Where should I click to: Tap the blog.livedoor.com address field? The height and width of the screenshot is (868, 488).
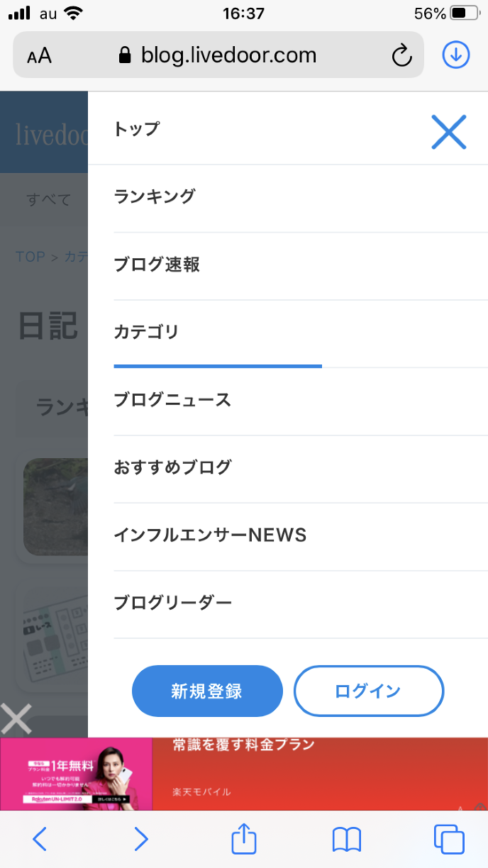[227, 55]
